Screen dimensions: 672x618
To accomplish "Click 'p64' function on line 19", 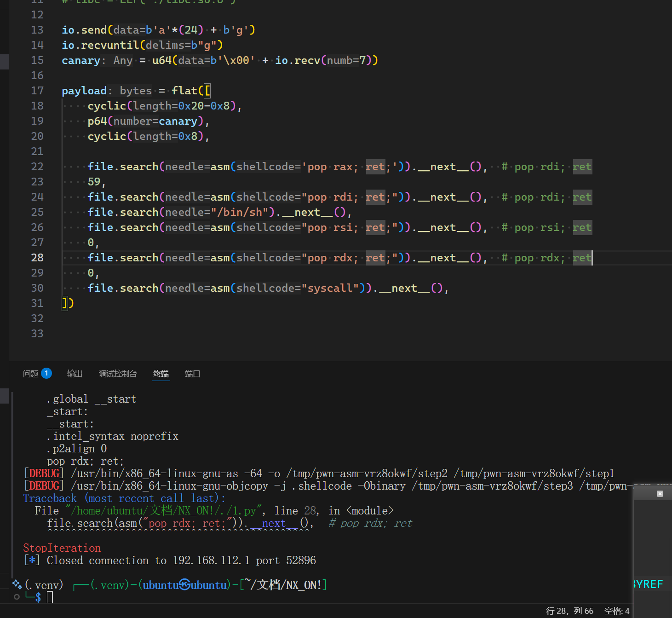I will click(97, 121).
